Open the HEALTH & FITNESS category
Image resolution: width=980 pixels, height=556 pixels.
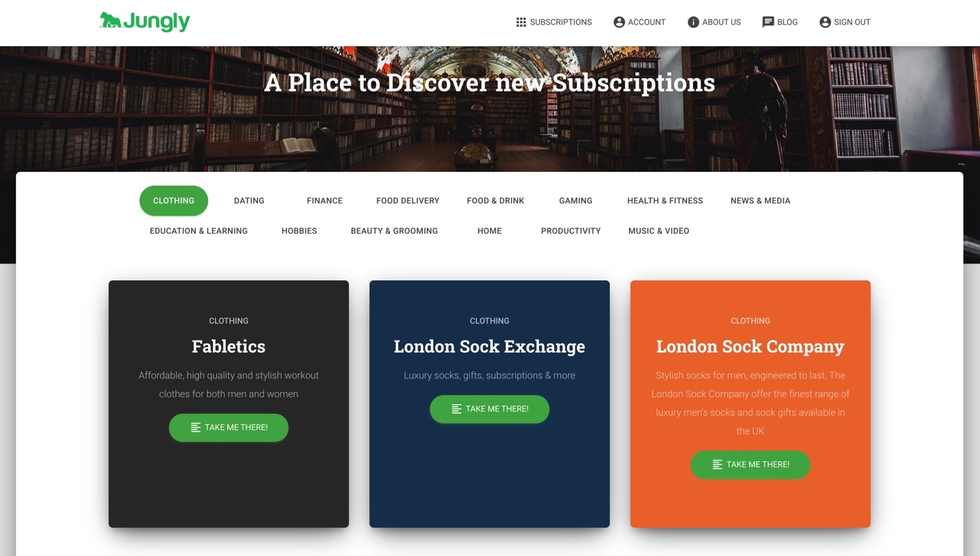665,201
